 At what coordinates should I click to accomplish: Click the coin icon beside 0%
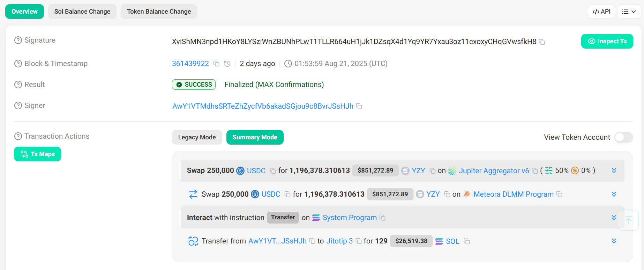[575, 170]
